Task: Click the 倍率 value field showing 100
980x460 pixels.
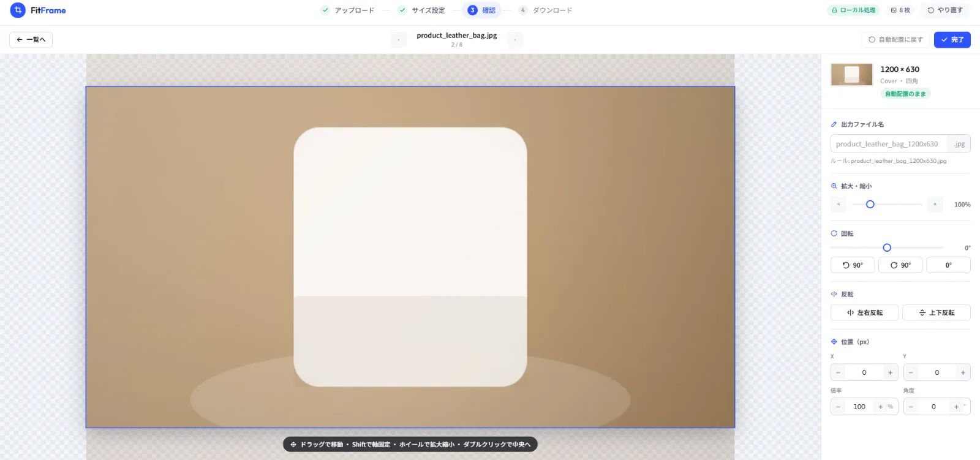Action: tap(859, 407)
